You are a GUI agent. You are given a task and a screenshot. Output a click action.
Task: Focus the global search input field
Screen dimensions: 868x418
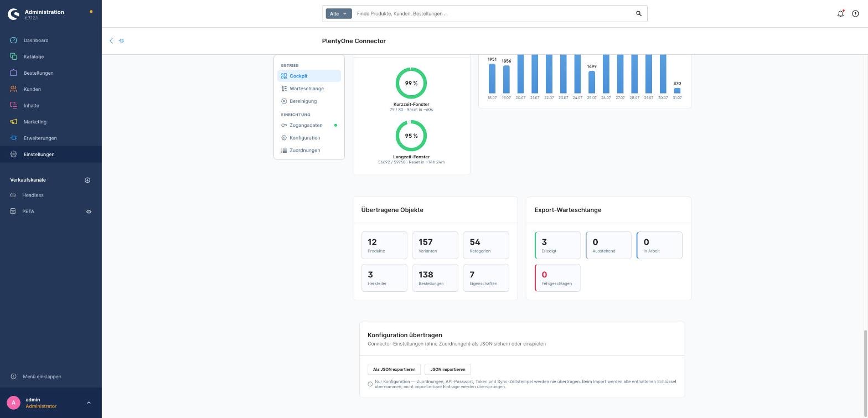[494, 14]
